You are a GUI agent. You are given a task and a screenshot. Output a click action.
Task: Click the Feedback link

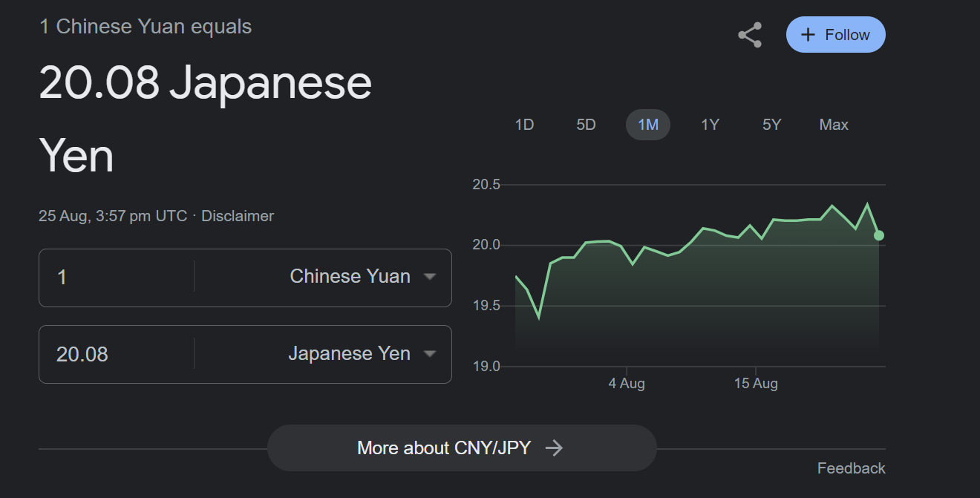coord(851,468)
